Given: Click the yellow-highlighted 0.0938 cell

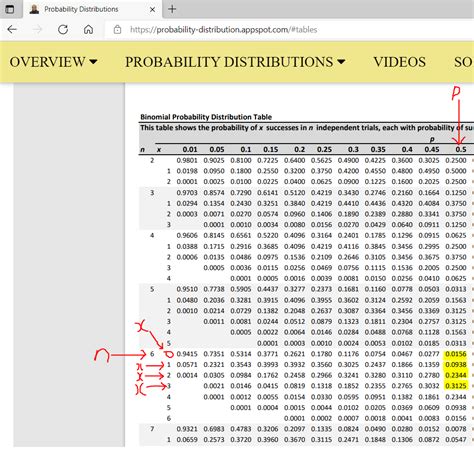Looking at the screenshot, I should click(x=456, y=365).
